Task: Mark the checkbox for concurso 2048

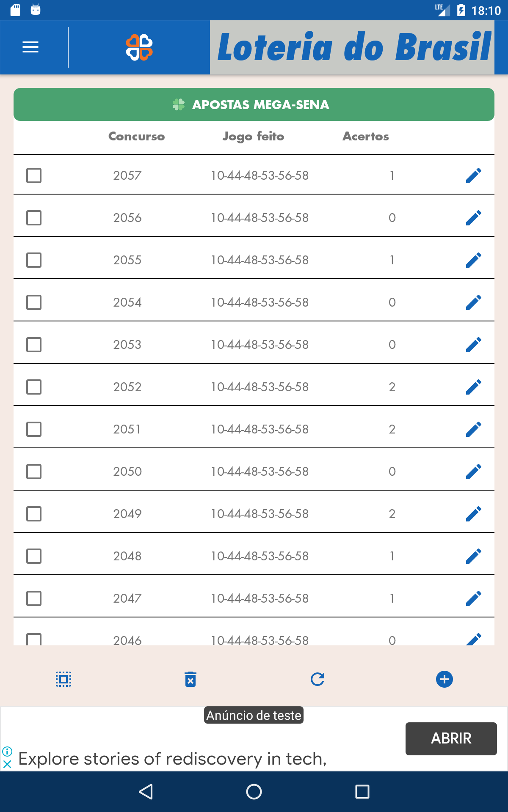Action: (34, 556)
